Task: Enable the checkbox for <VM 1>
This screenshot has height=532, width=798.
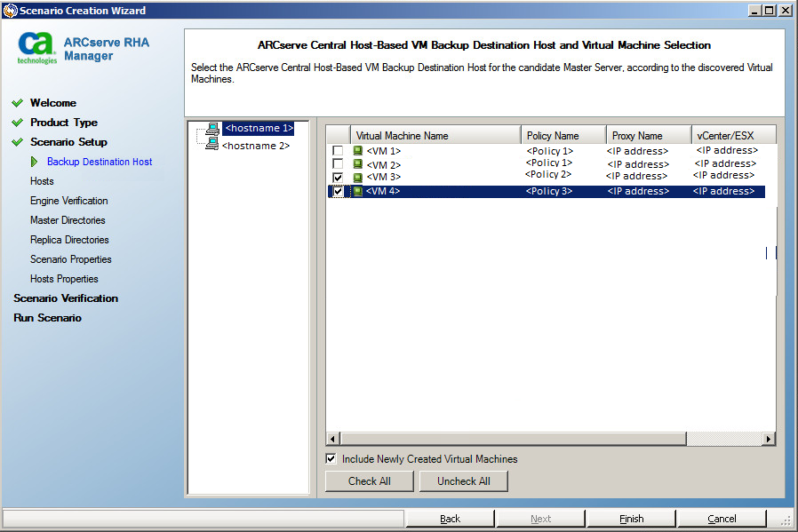Action: (x=336, y=150)
